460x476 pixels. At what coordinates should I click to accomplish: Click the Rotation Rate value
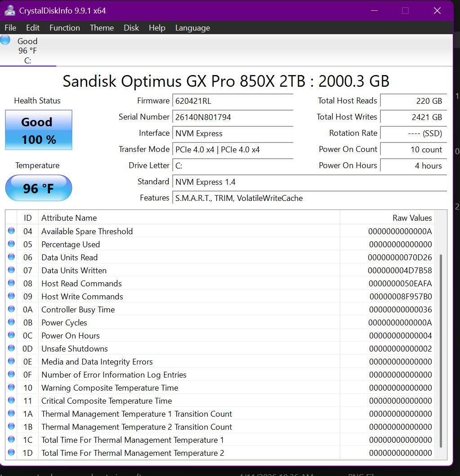[414, 133]
